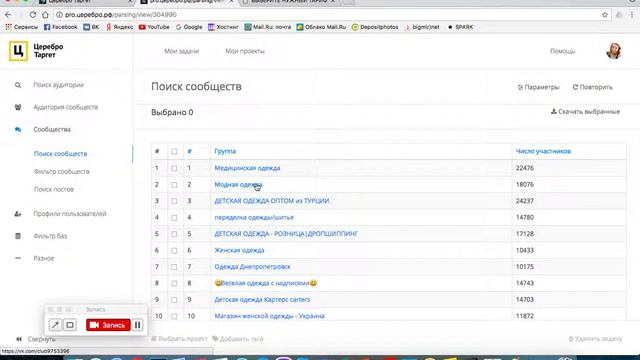The height and width of the screenshot is (360, 640).
Task: Open the Depositphotos bookmark
Action: [375, 27]
